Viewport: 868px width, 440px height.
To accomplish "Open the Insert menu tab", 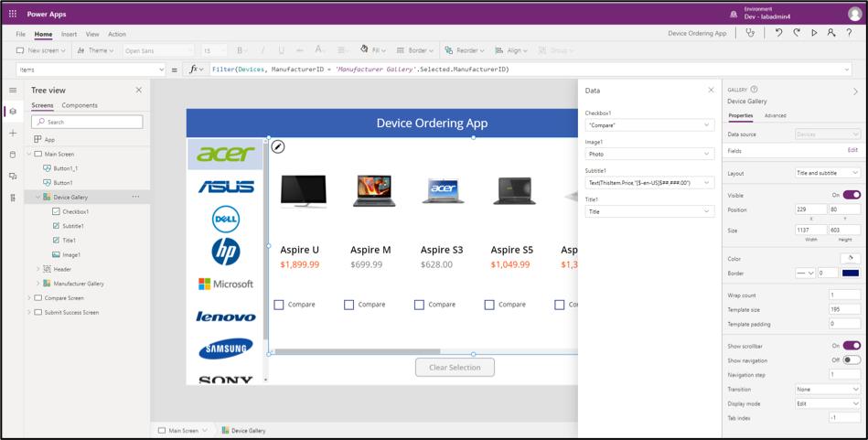I will pos(70,34).
